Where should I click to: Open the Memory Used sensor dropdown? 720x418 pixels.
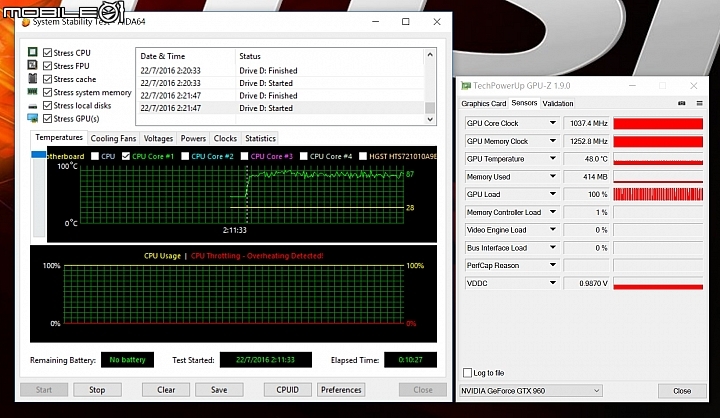[x=553, y=176]
